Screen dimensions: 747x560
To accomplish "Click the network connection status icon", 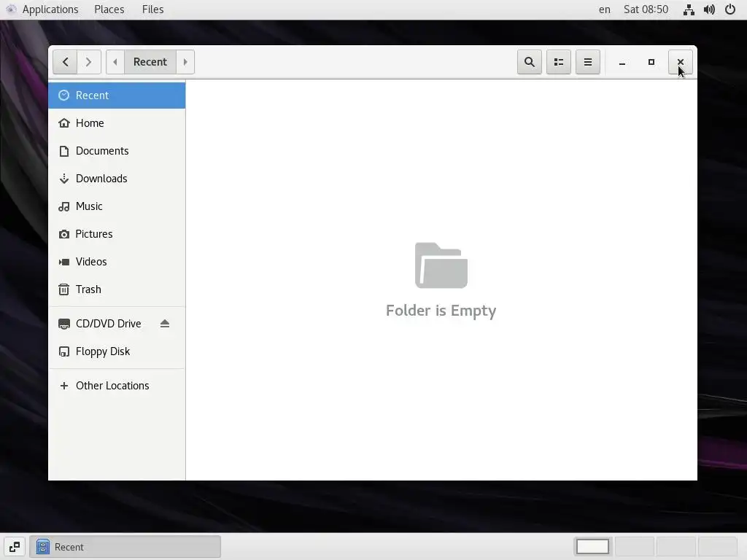I will pyautogui.click(x=689, y=9).
